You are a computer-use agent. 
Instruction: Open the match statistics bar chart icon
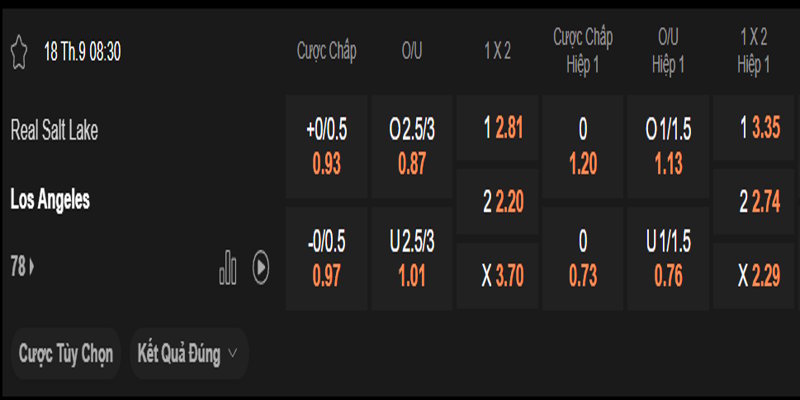tap(228, 267)
